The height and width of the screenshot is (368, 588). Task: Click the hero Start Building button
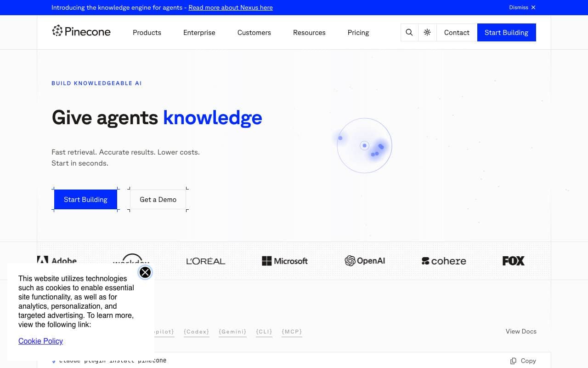point(85,200)
